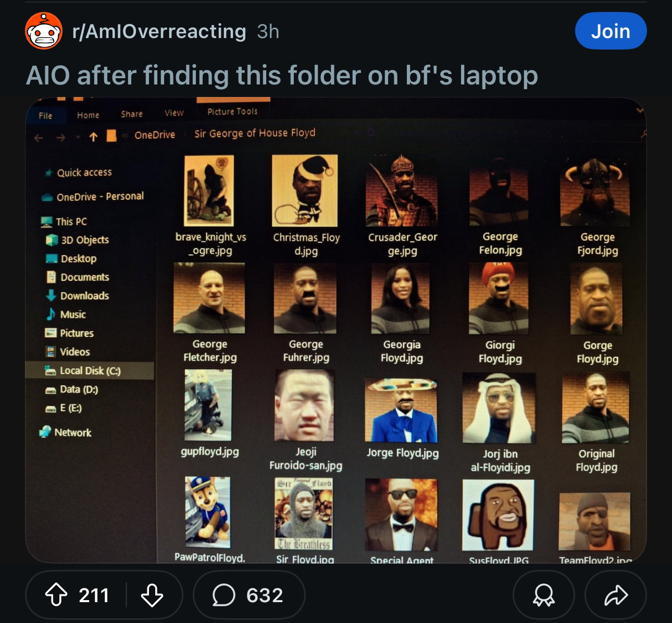Screen dimensions: 672x623
Task: Join the r/AmIOverreacting community
Action: pyautogui.click(x=611, y=31)
